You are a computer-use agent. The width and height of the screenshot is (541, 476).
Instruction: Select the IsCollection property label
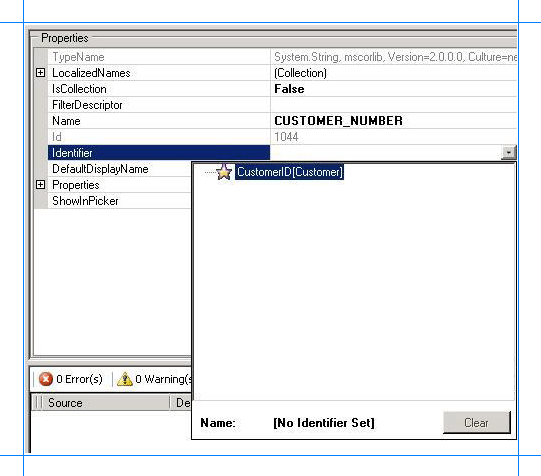(x=79, y=89)
